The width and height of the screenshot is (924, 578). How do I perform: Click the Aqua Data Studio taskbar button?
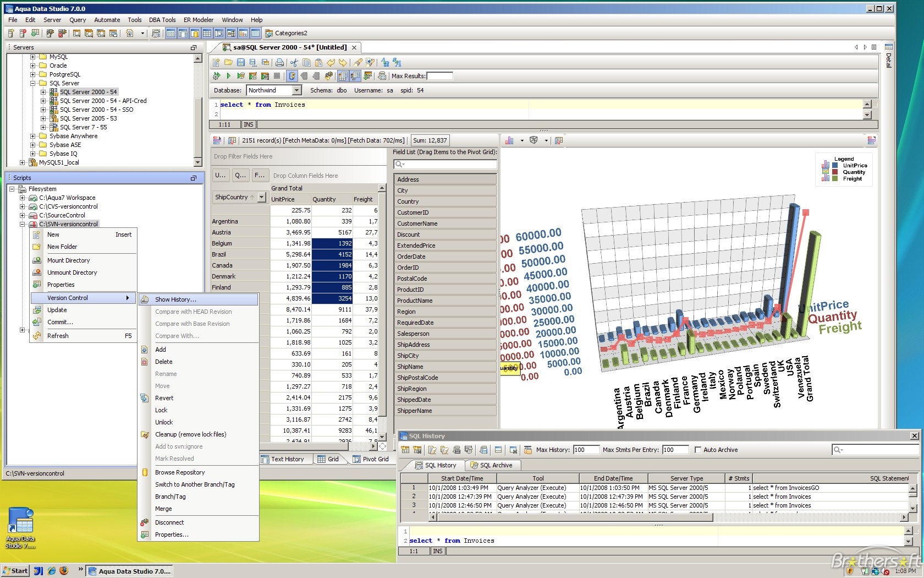(130, 571)
